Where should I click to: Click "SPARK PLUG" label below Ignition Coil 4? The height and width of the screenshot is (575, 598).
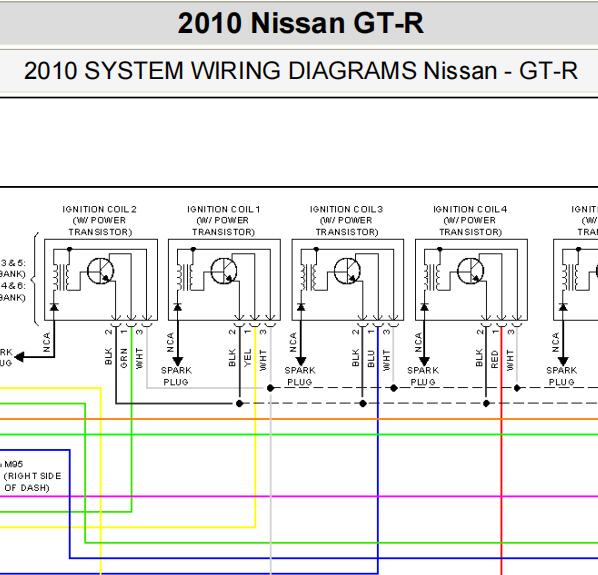[x=423, y=376]
